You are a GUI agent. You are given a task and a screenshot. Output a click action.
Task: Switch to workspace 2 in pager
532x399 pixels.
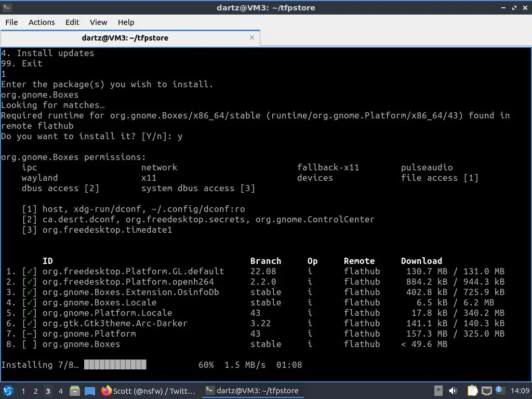tap(36, 391)
